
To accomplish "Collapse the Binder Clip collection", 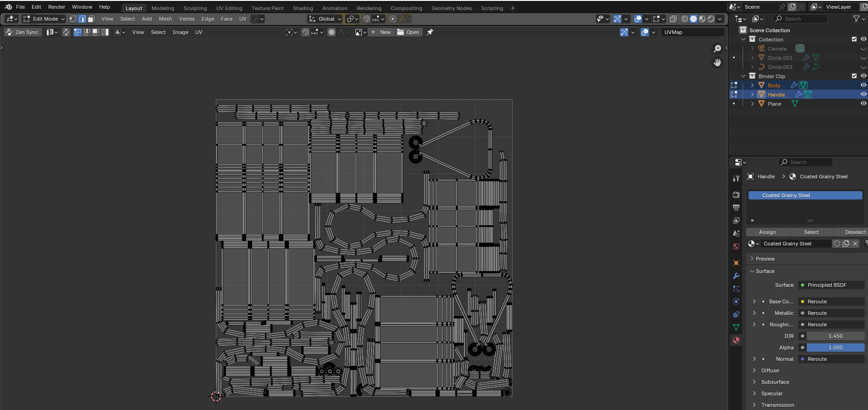I will [743, 76].
